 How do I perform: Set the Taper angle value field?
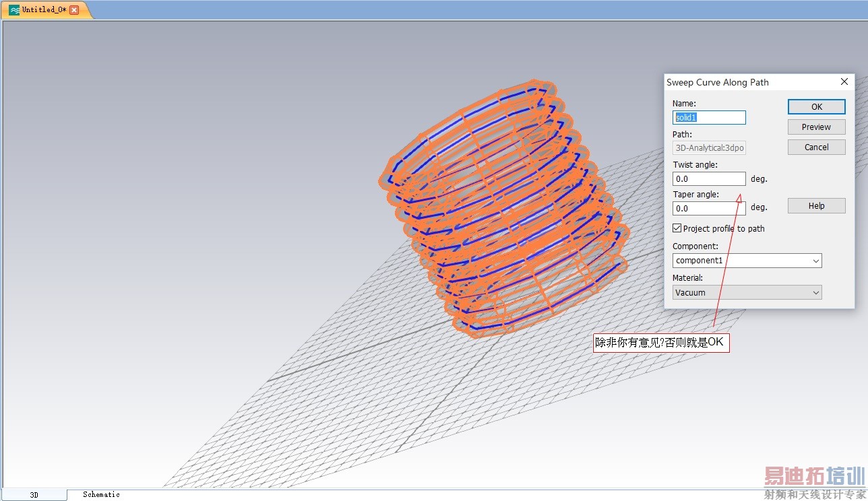[x=709, y=209]
